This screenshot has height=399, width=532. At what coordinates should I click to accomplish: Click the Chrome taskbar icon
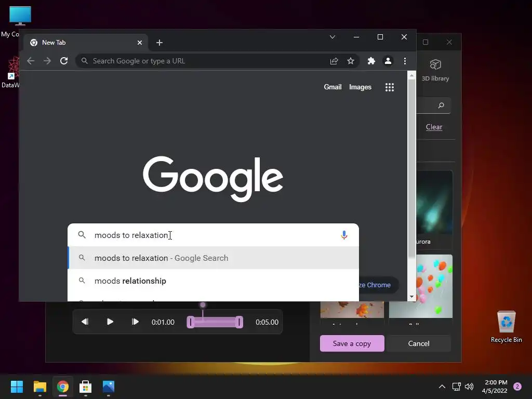click(x=63, y=387)
